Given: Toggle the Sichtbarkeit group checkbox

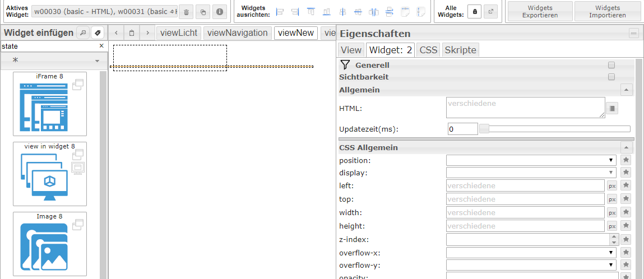Looking at the screenshot, I should 611,77.
